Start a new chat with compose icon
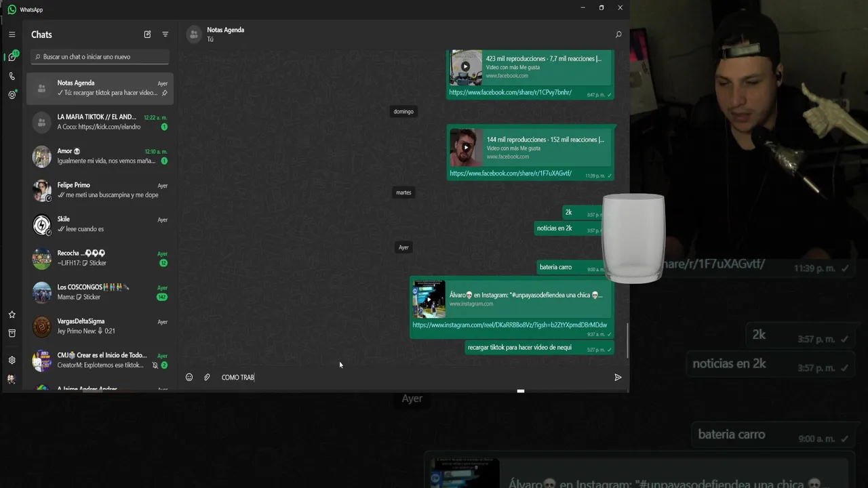 [147, 35]
